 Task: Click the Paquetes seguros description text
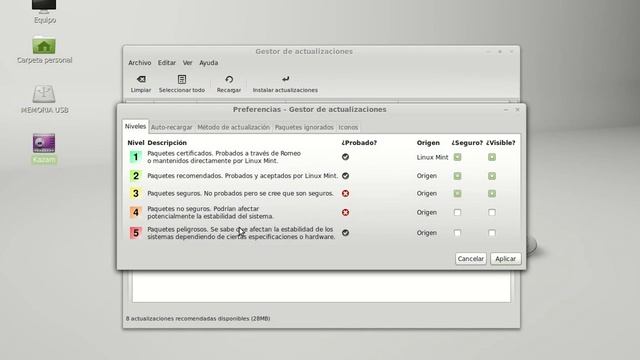240,193
